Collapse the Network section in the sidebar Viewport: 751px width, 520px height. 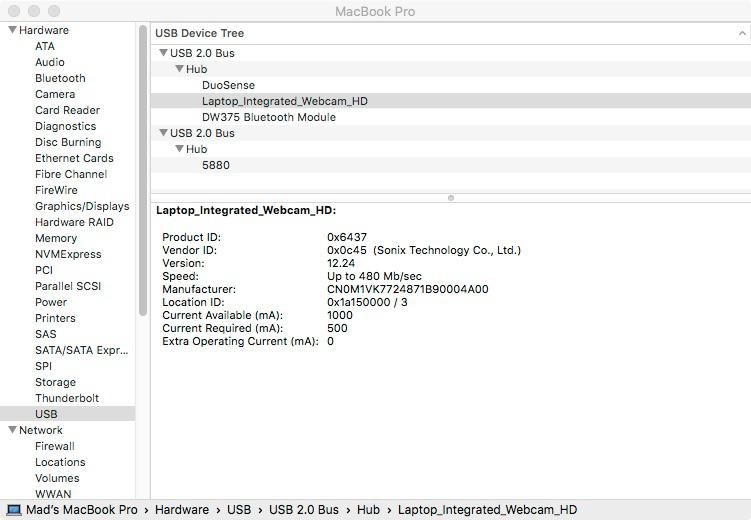(12, 430)
